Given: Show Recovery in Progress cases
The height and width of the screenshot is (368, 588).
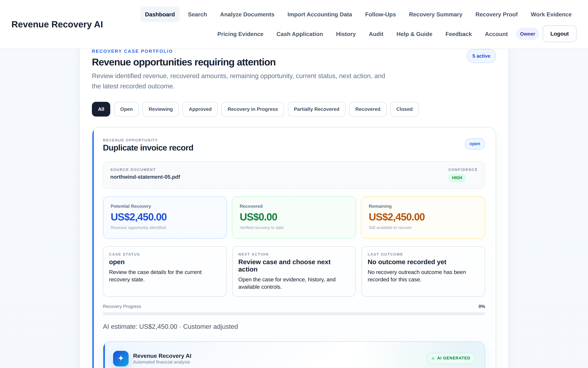Looking at the screenshot, I should [x=252, y=109].
